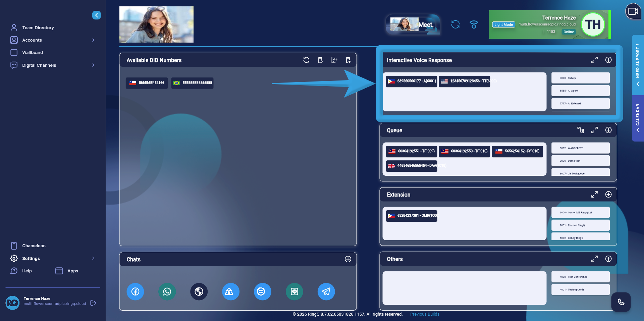Viewport: 644px width, 321px height.
Task: Open the floating phone dialer button
Action: coord(621,302)
